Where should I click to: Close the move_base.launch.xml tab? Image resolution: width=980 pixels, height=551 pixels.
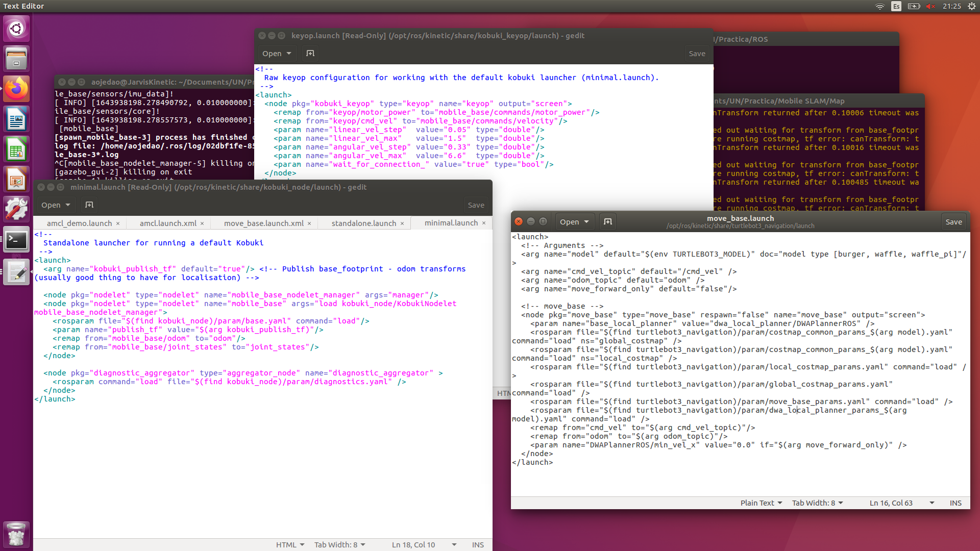pos(309,223)
